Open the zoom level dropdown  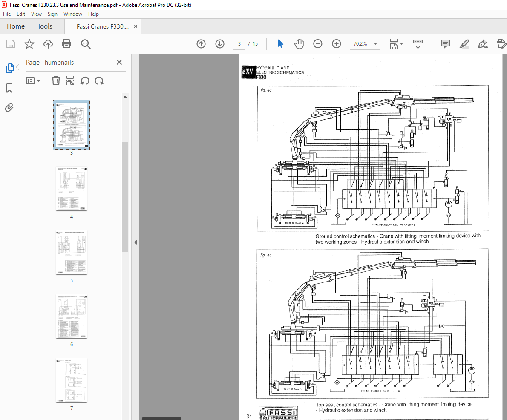coord(375,43)
